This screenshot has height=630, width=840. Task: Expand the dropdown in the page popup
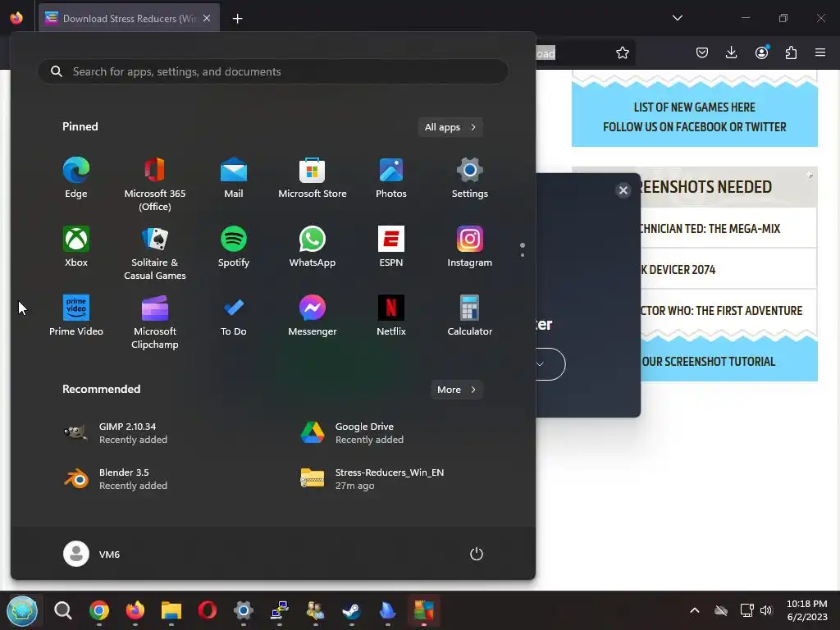(540, 364)
